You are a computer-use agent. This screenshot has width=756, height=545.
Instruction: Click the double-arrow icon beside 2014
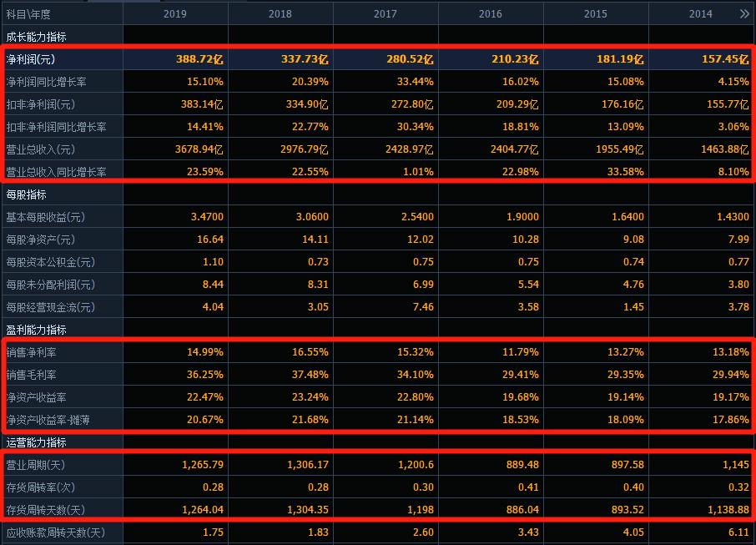tap(744, 14)
